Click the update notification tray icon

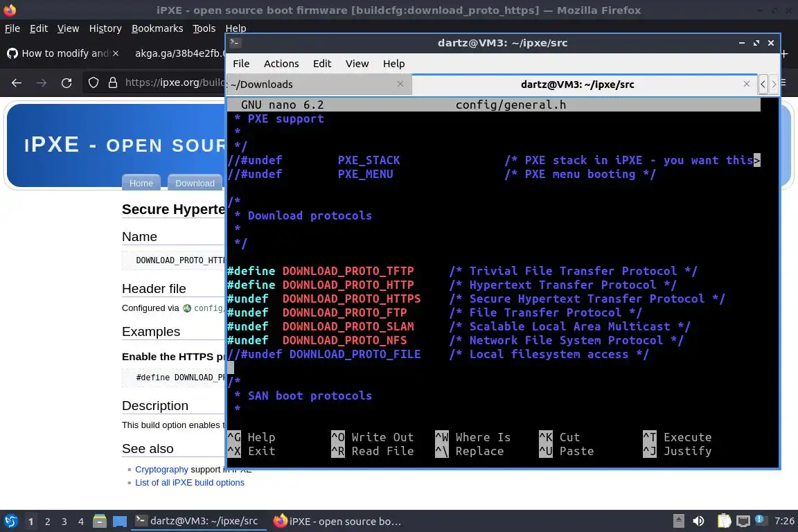point(760,520)
